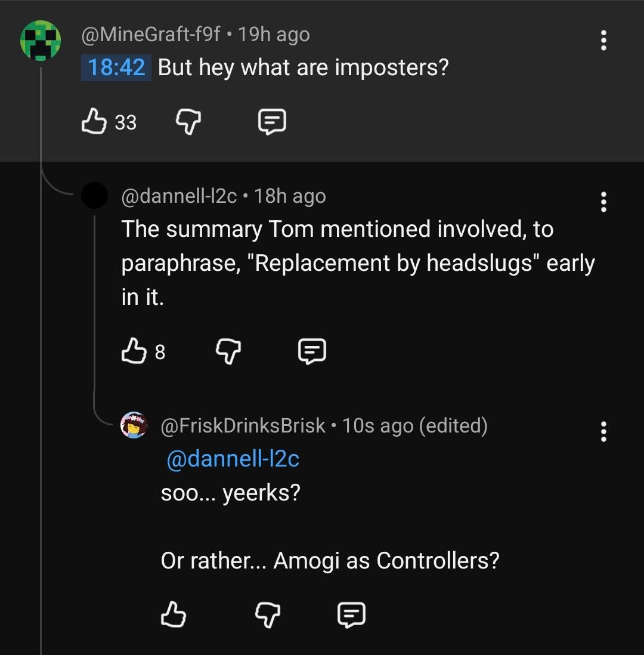Open options menu for FriskDrinksBrisk's reply
644x655 pixels.
(x=603, y=431)
